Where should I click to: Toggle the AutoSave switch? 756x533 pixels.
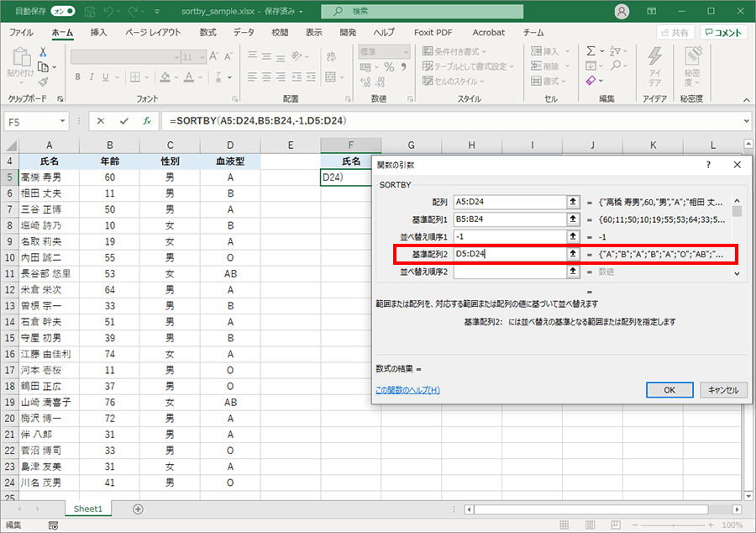click(63, 11)
